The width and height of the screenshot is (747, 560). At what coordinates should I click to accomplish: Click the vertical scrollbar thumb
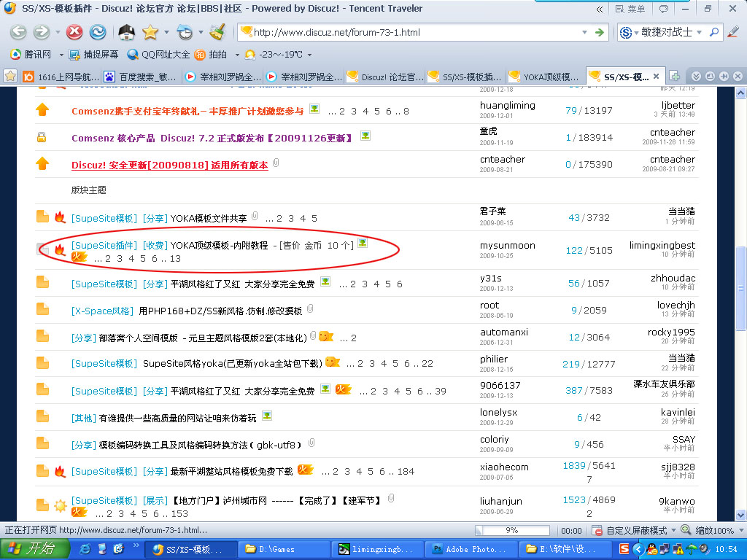click(x=740, y=288)
